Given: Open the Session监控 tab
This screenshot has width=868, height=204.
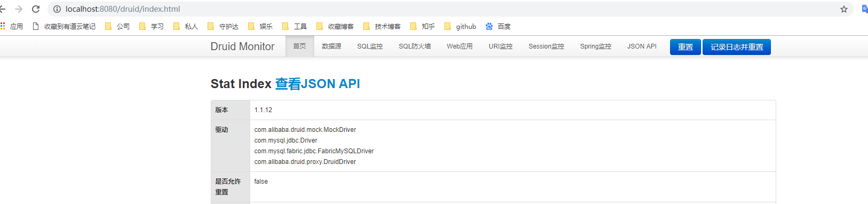Looking at the screenshot, I should click(546, 46).
